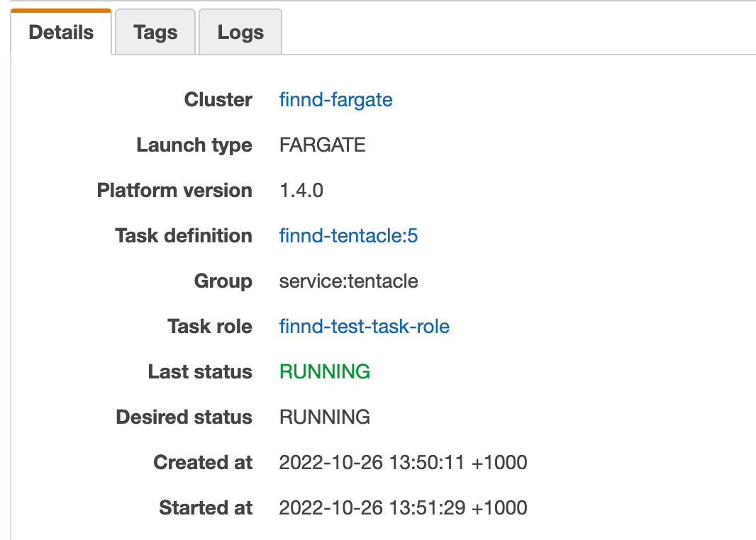
Task: Click the Started at timestamp value
Action: pyautogui.click(x=403, y=507)
